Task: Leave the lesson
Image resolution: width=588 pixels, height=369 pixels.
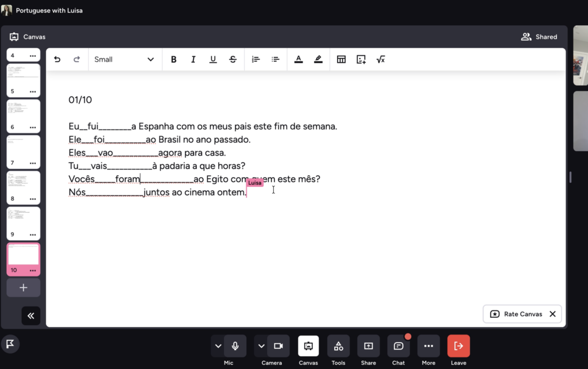Action: click(x=458, y=346)
